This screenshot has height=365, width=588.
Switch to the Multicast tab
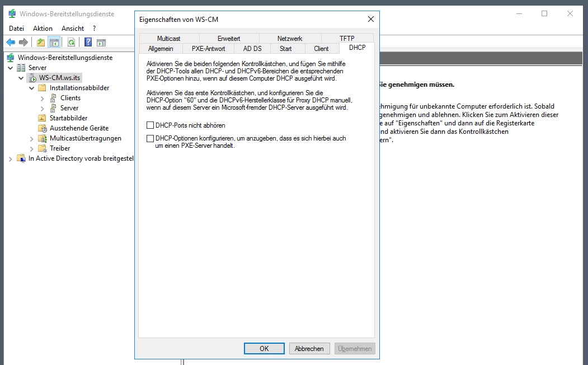[169, 38]
